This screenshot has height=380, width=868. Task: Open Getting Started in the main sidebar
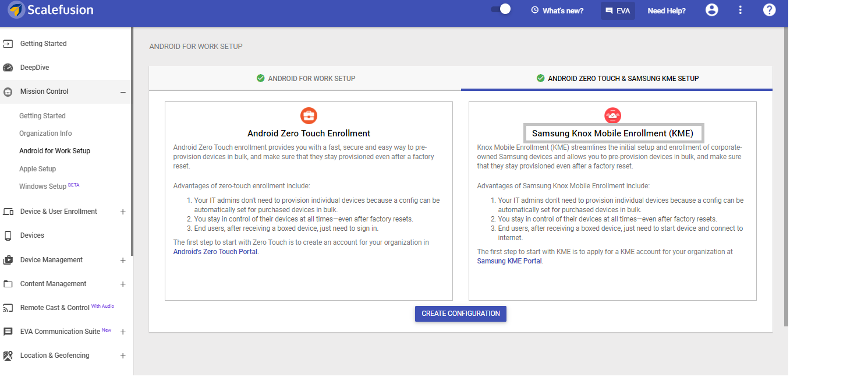click(43, 44)
